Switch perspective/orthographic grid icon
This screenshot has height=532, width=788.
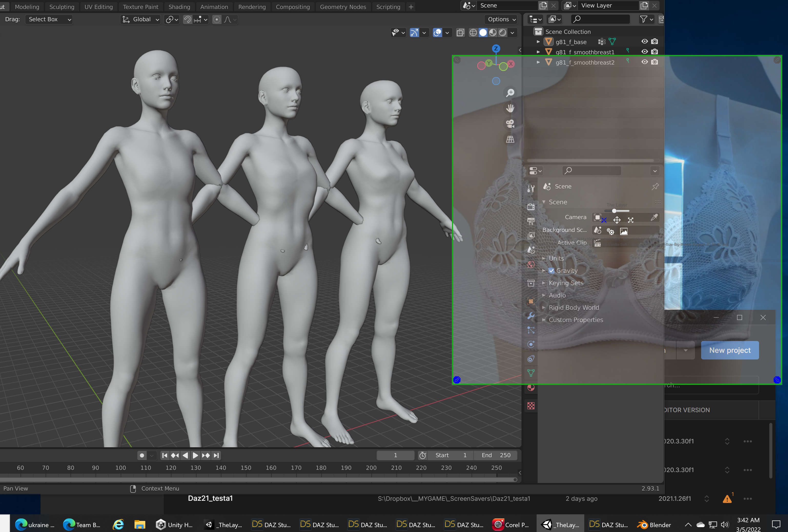(510, 139)
